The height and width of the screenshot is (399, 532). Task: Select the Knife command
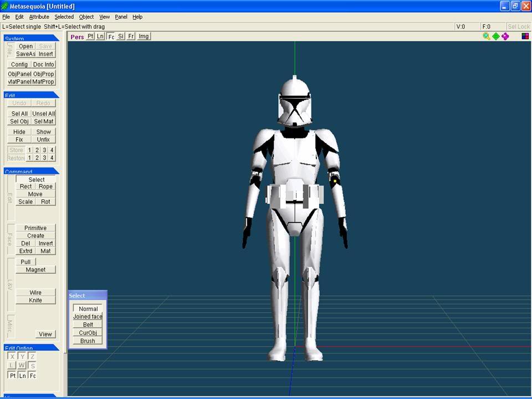(x=35, y=300)
